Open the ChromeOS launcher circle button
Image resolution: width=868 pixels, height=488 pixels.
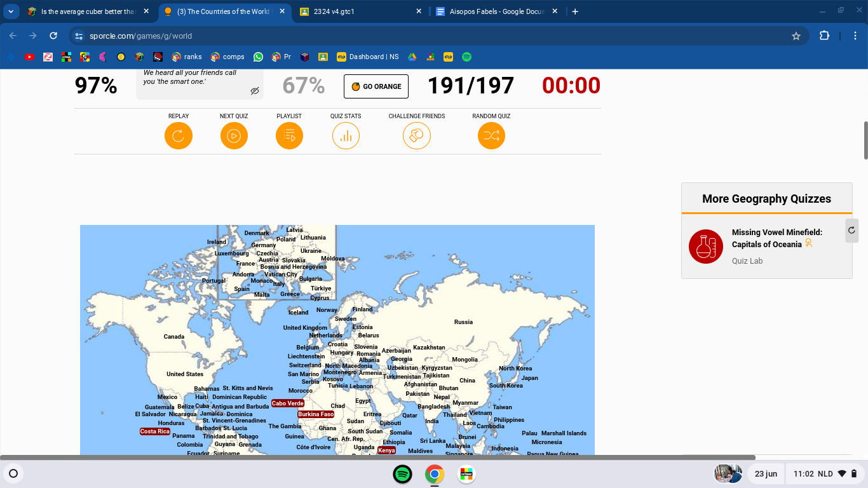13,474
